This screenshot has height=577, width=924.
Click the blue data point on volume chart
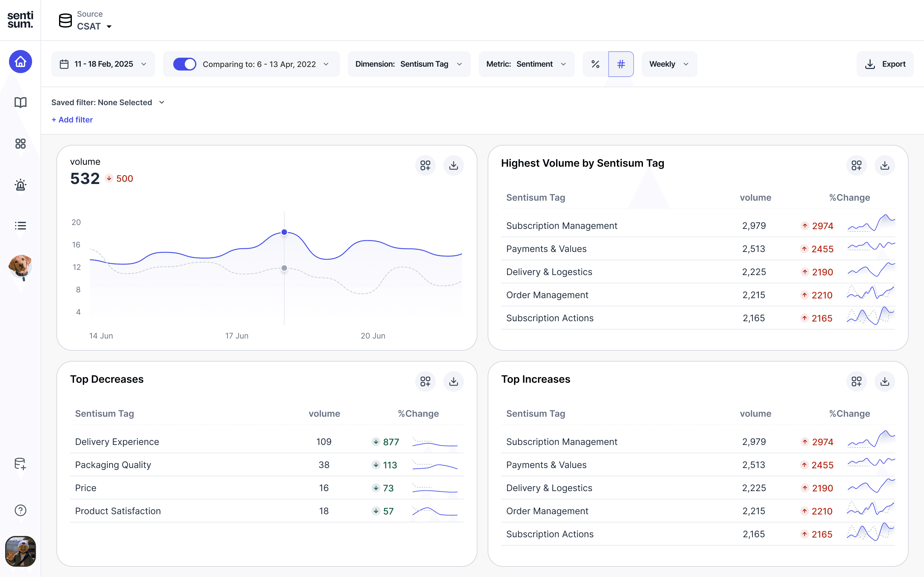point(284,232)
